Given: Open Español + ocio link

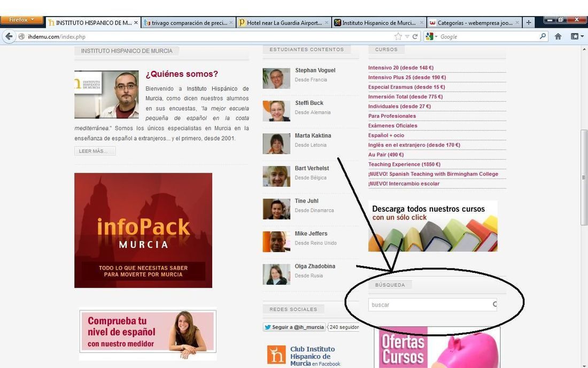Looking at the screenshot, I should pyautogui.click(x=386, y=135).
